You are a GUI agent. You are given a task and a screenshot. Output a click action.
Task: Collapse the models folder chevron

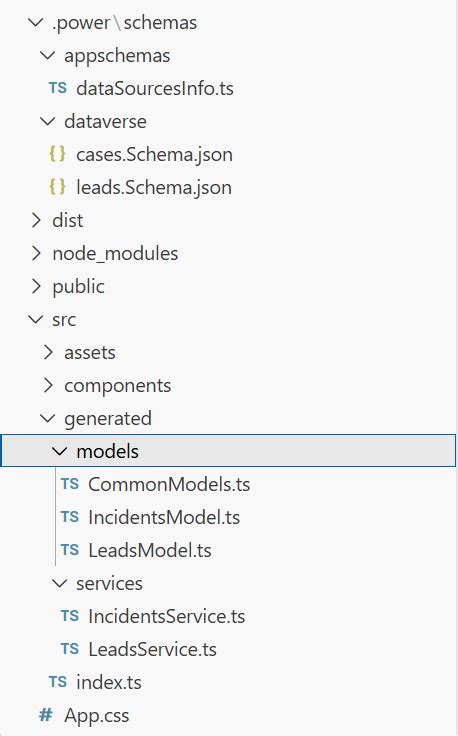click(60, 451)
